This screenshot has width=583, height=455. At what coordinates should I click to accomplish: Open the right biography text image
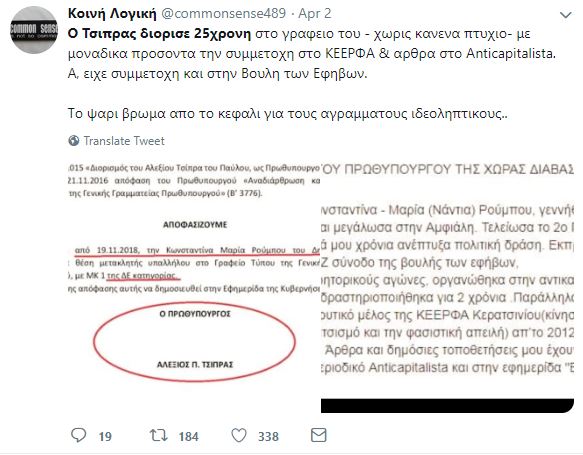click(447, 287)
